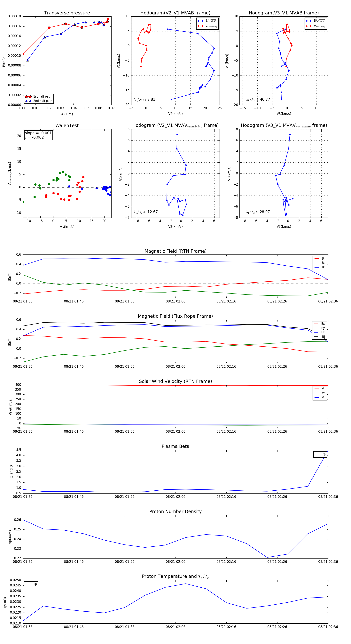This screenshot has width=351, height=644.
Task: Click the Vr legend entry
Action: 320,389
